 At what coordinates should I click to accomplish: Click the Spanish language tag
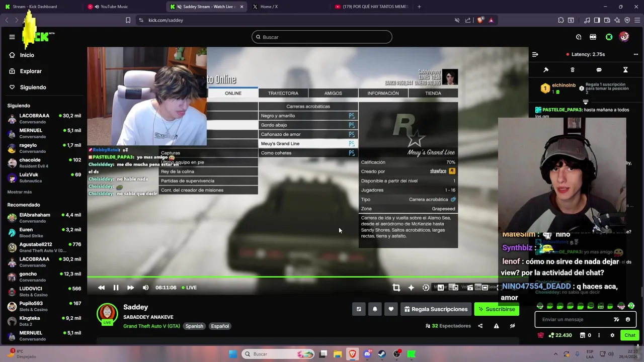(x=194, y=326)
